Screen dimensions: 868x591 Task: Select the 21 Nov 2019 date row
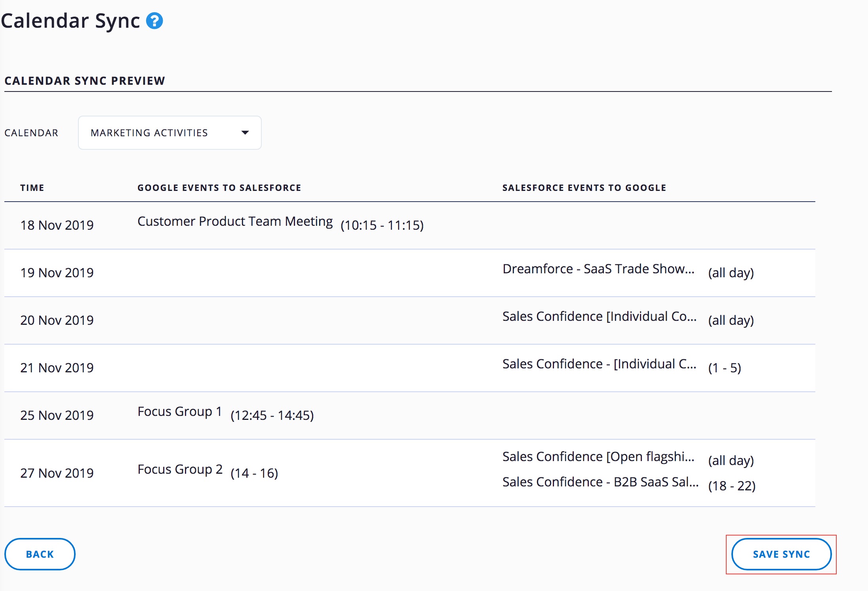tap(57, 368)
